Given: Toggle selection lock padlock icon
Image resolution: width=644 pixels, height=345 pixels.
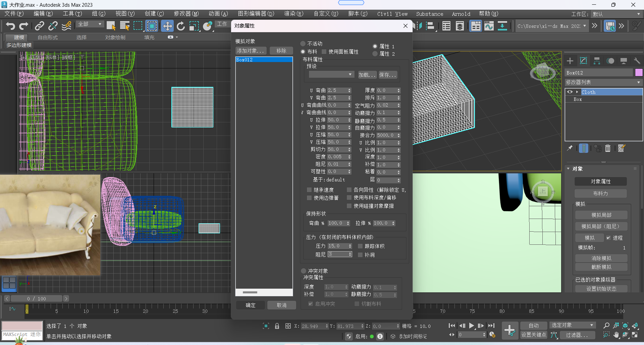Looking at the screenshot, I should (277, 326).
